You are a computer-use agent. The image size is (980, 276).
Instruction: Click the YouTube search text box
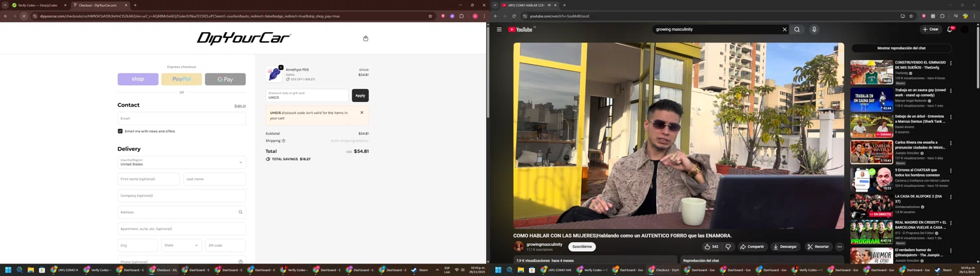click(x=715, y=29)
